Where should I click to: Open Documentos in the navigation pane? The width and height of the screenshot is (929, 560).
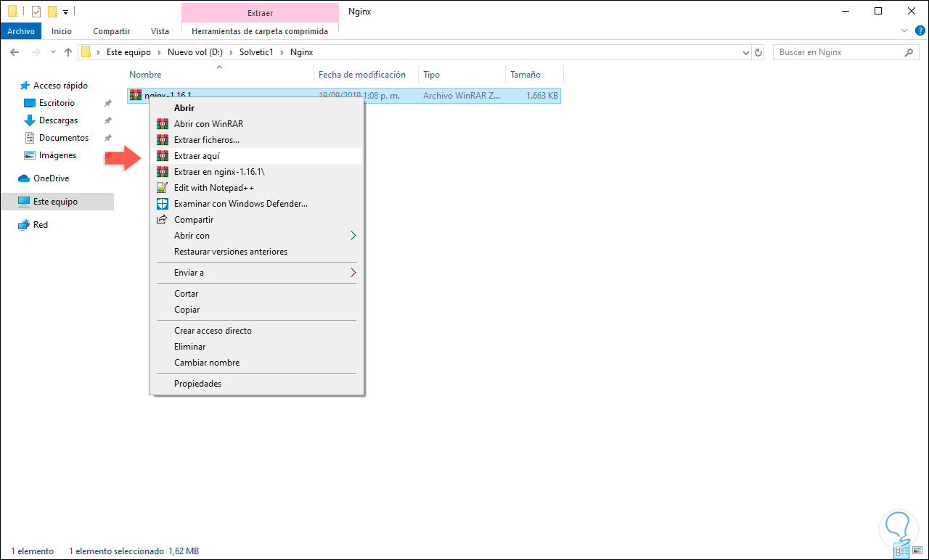point(64,138)
